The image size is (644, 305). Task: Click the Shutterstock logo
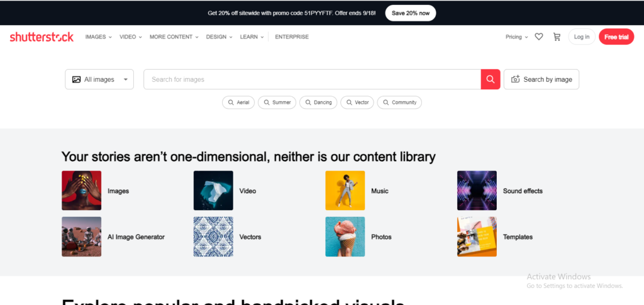click(42, 37)
